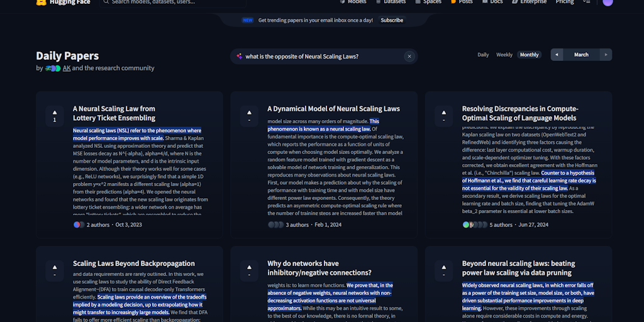The width and height of the screenshot is (644, 322).
Task: Click AK community avatars under Daily Papers
Action: pyautogui.click(x=53, y=68)
